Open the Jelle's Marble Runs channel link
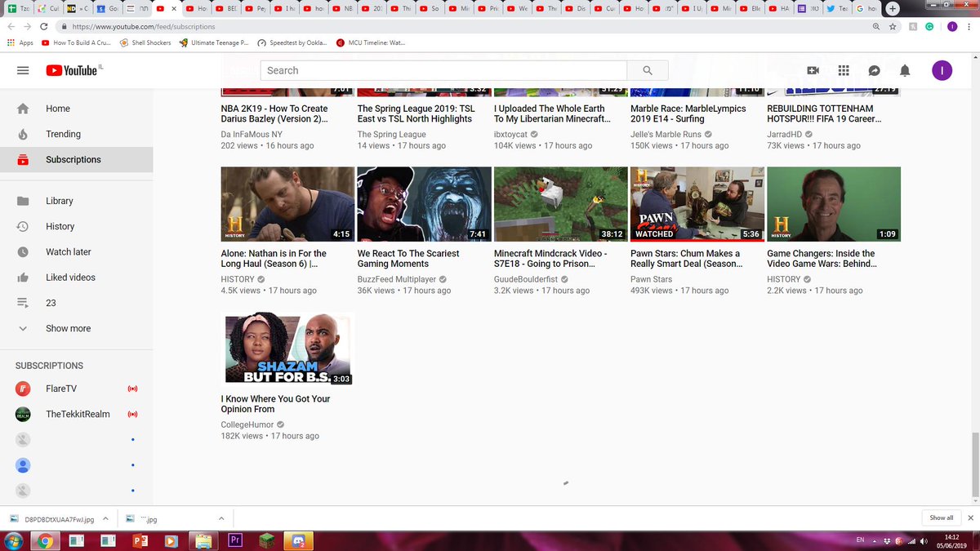 click(x=666, y=135)
